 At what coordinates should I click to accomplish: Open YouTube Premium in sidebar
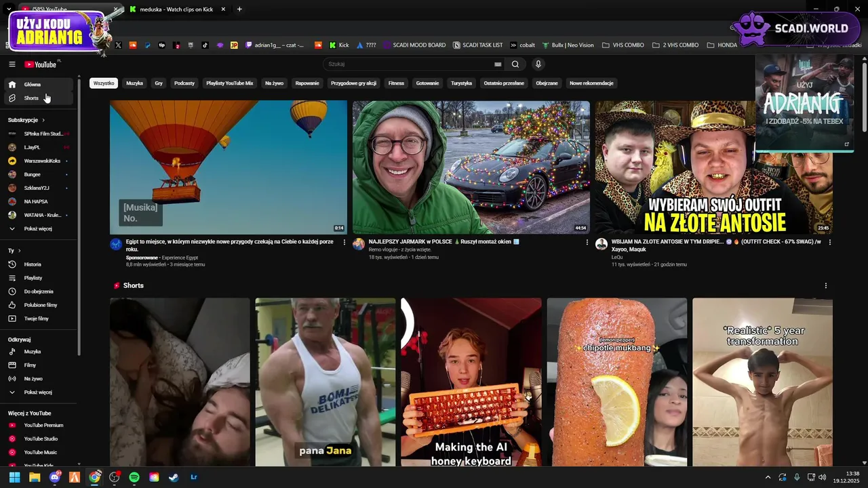[39, 426]
